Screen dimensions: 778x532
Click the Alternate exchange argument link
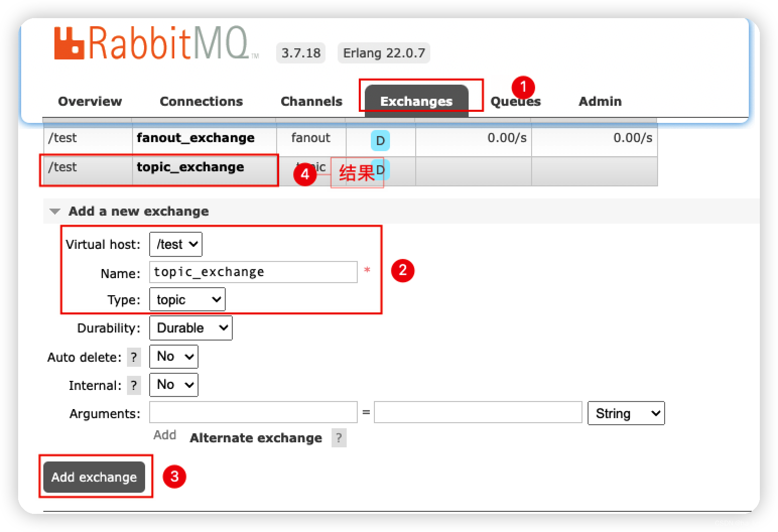click(256, 438)
